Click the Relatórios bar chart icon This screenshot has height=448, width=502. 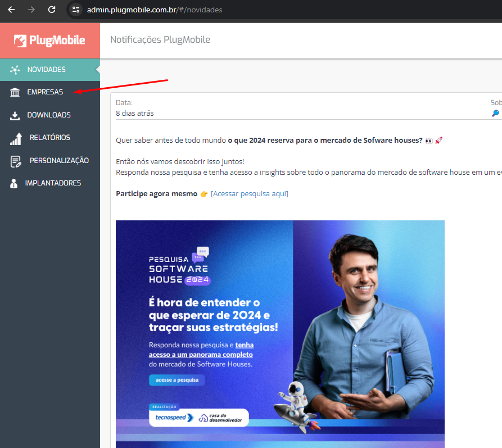16,139
